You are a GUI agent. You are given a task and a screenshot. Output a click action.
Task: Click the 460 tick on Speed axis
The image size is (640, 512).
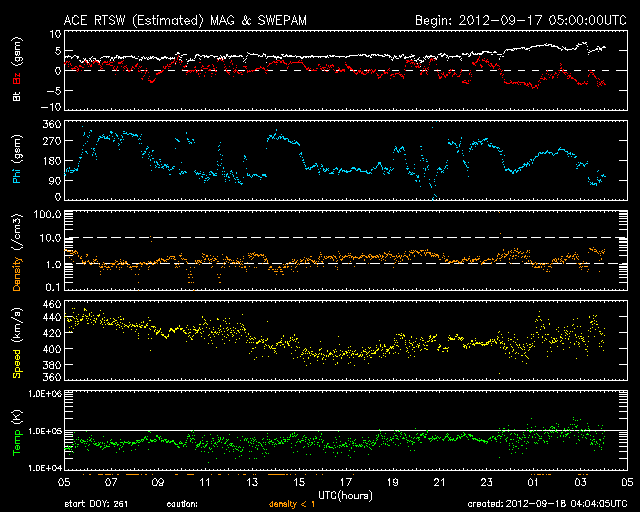(x=52, y=305)
